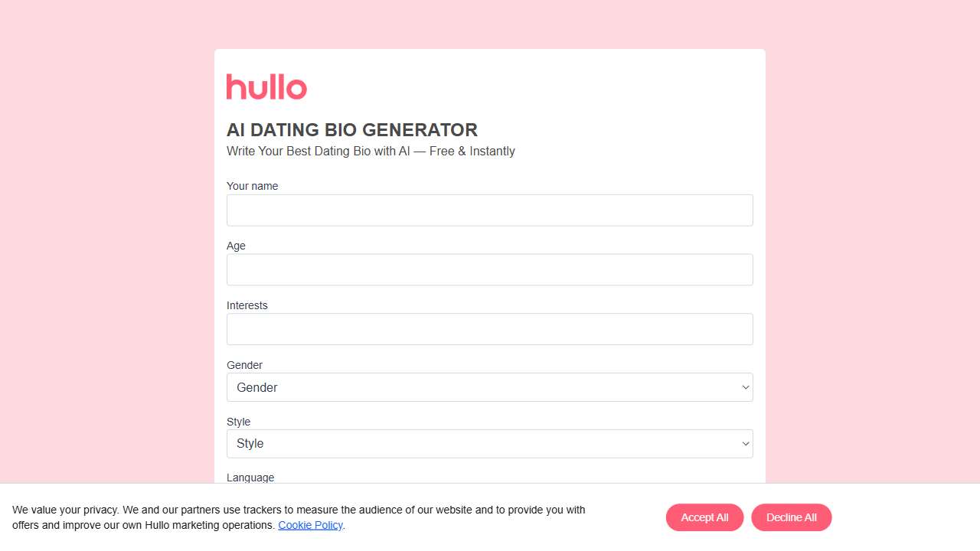Click the AI DATING BIO GENERATOR heading
The width and height of the screenshot is (980, 551).
pos(352,130)
